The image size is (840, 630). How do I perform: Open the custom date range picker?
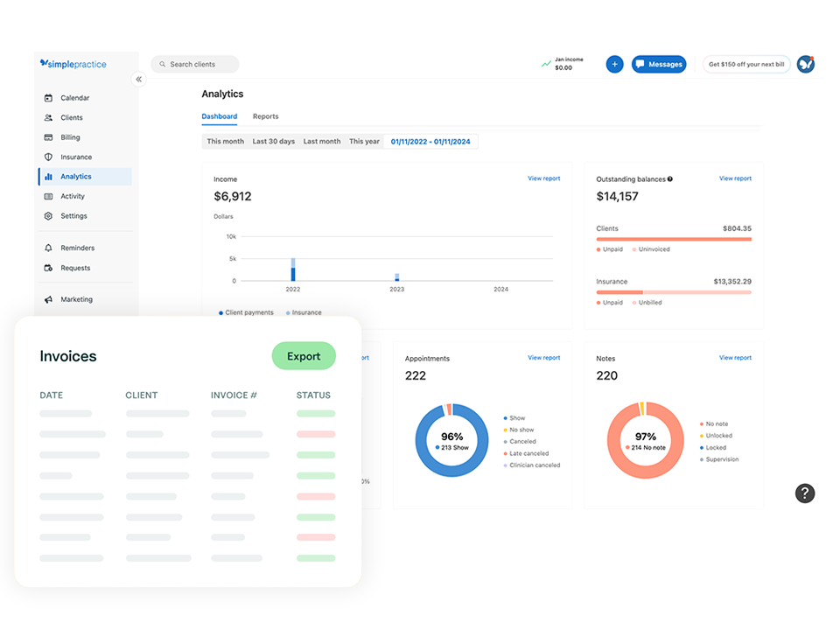tap(430, 142)
